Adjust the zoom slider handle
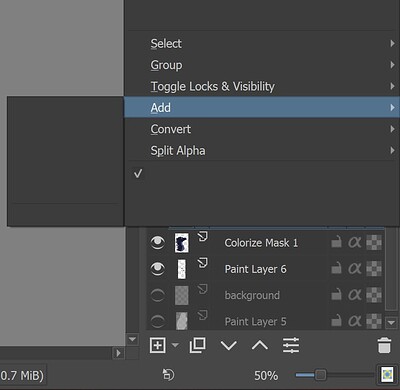Viewport: 400px width, 390px height. click(320, 375)
